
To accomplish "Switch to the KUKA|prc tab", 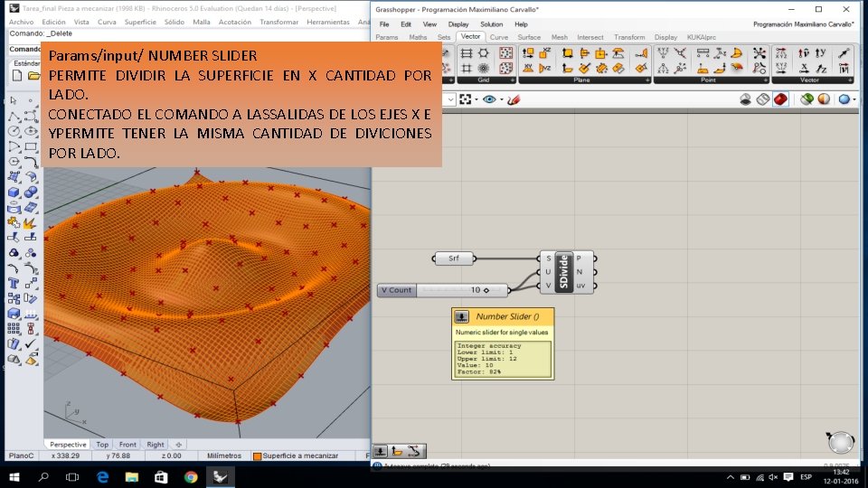I will click(x=702, y=37).
